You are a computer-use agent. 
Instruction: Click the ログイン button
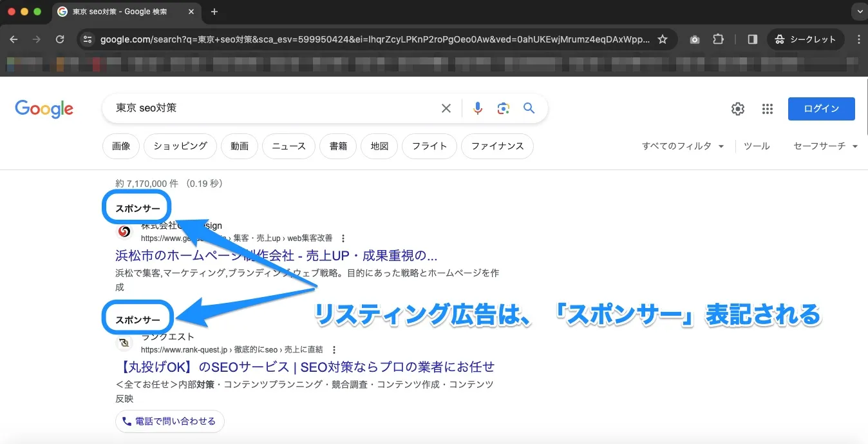tap(821, 109)
